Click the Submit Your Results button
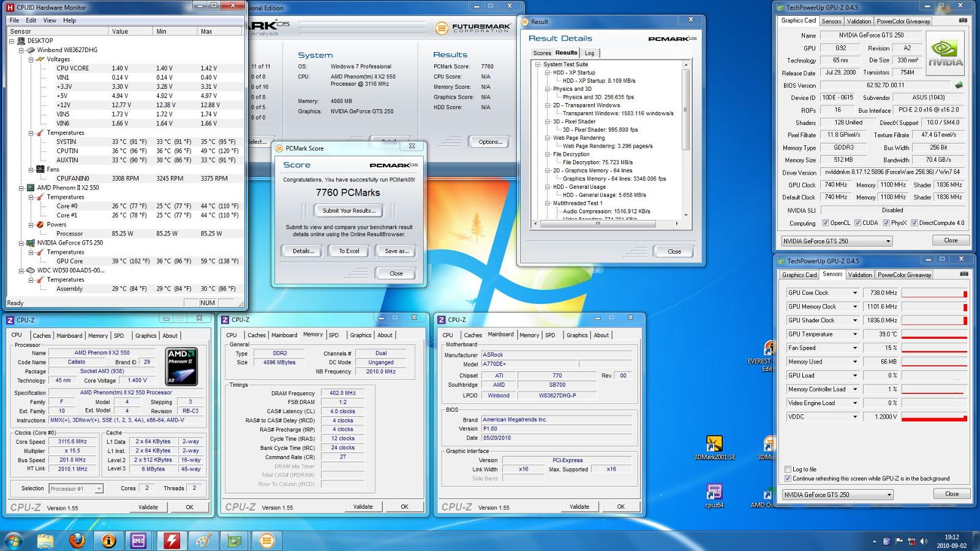980x551 pixels. tap(349, 211)
